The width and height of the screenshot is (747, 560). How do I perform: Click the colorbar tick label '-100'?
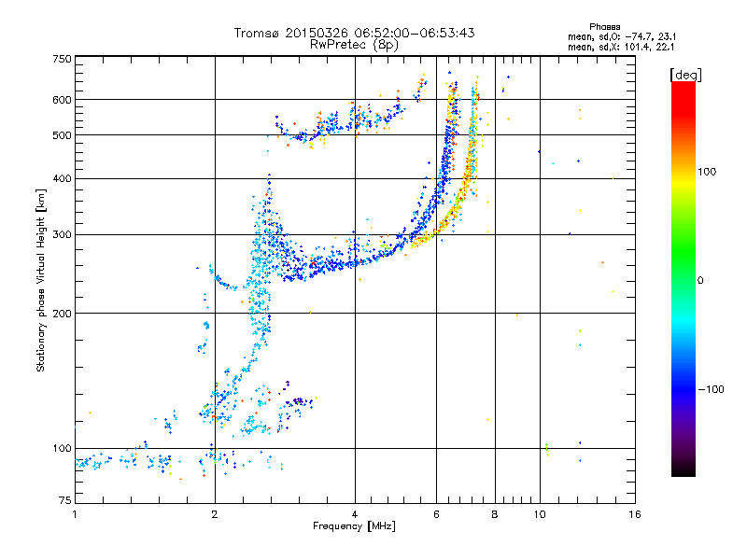pyautogui.click(x=711, y=389)
